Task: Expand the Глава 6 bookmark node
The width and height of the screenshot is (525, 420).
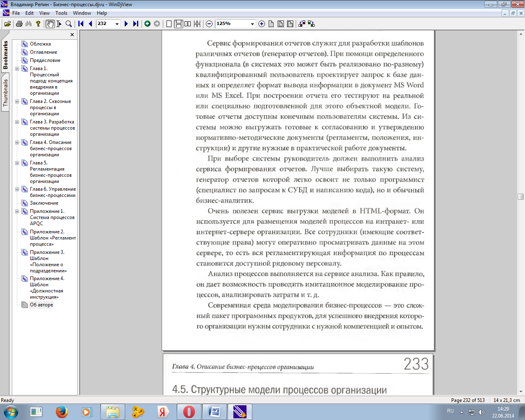Action: coord(17,189)
